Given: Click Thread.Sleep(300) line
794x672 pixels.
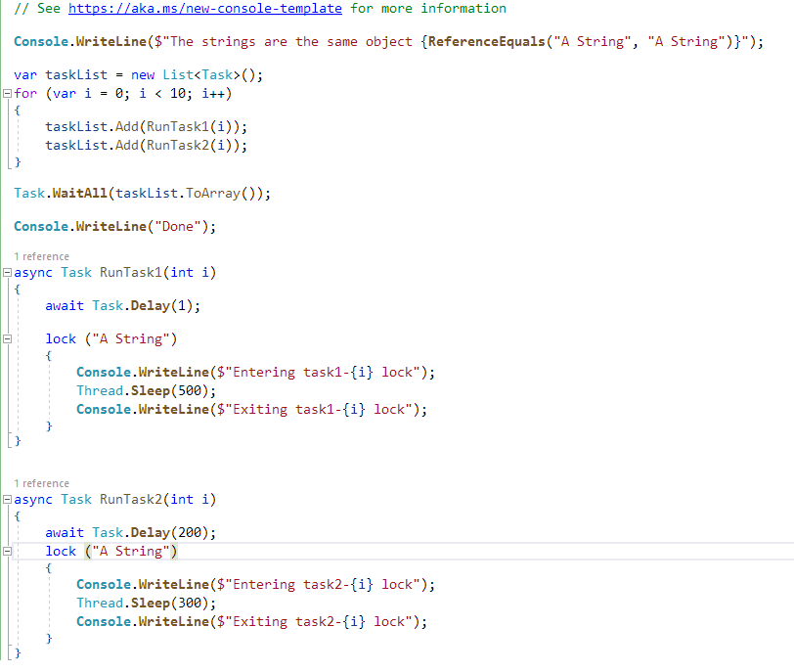Looking at the screenshot, I should tap(147, 604).
